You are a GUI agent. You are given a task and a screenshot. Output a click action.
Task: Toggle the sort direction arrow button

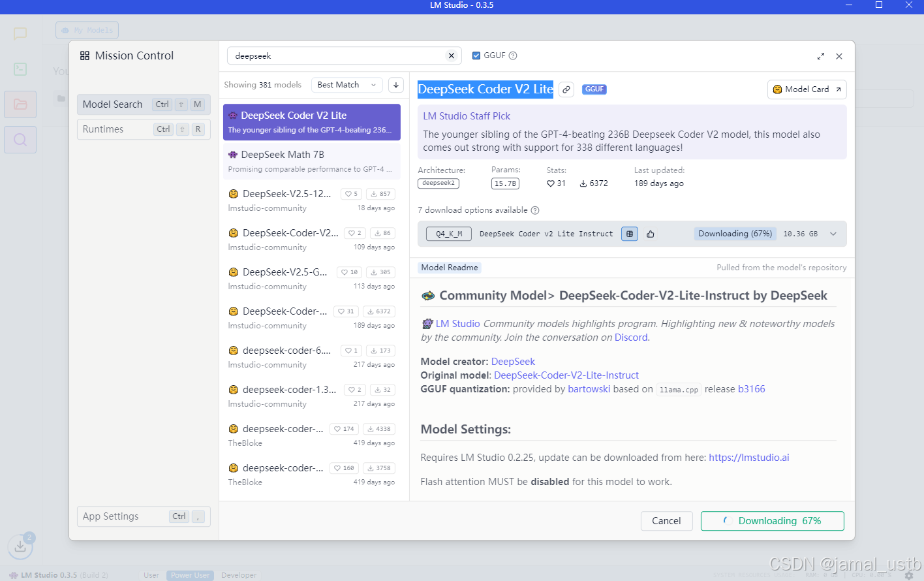pyautogui.click(x=395, y=85)
